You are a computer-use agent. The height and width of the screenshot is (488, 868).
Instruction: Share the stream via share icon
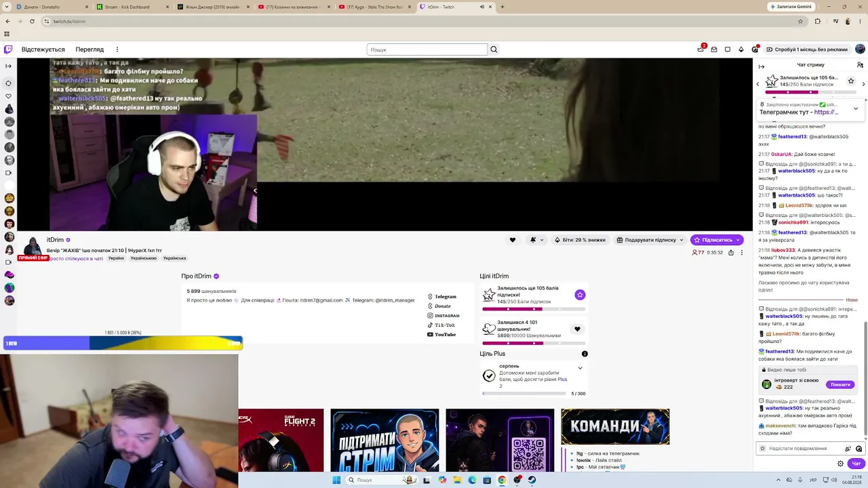point(731,253)
